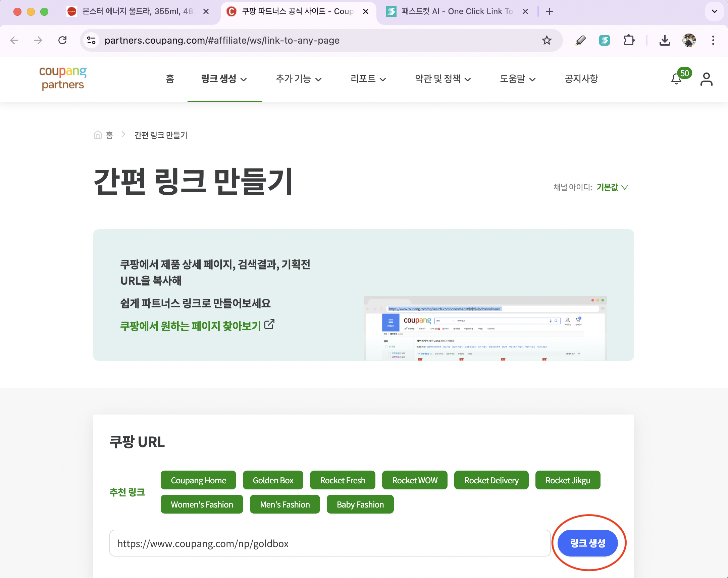
Task: Select the Men's Fashion recommended link
Action: tap(284, 504)
